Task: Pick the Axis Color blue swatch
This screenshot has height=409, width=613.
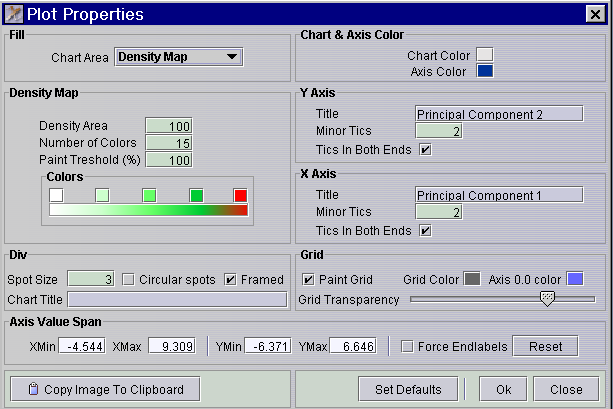Action: (x=485, y=71)
